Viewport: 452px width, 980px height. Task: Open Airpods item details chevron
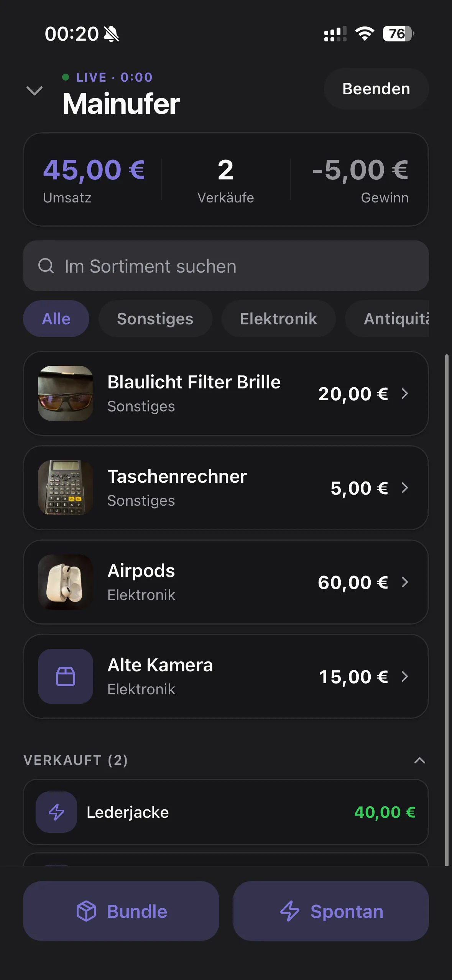coord(405,582)
